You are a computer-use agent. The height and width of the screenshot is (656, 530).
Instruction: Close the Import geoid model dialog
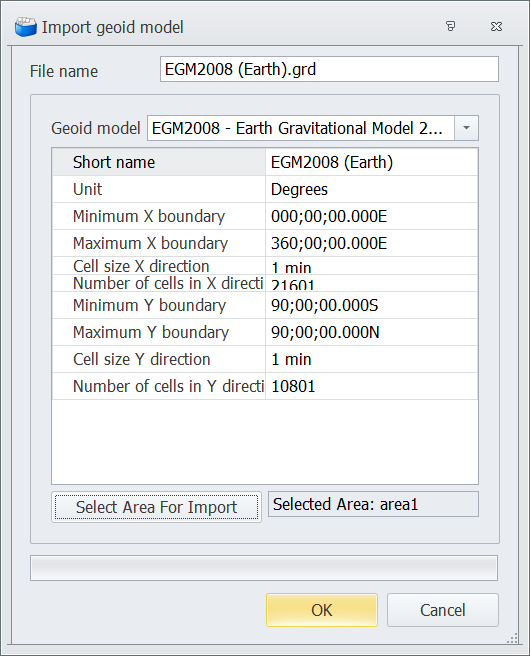496,26
